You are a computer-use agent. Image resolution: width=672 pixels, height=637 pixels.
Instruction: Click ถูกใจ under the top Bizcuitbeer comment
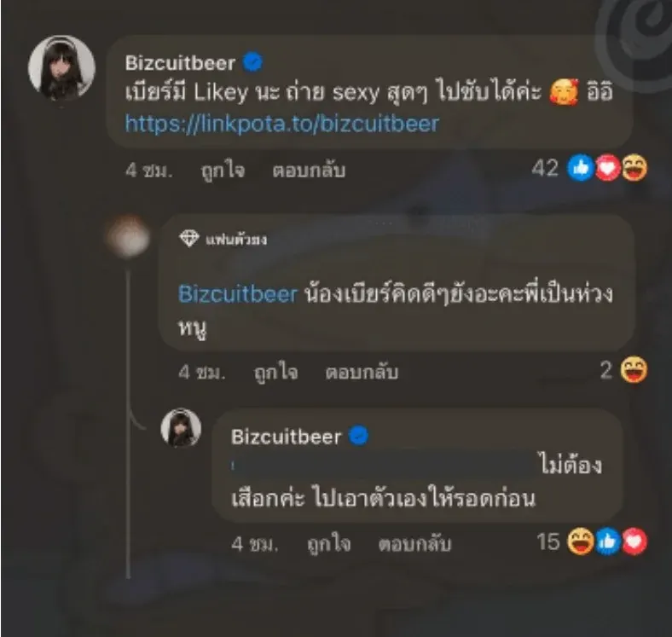pos(223,171)
